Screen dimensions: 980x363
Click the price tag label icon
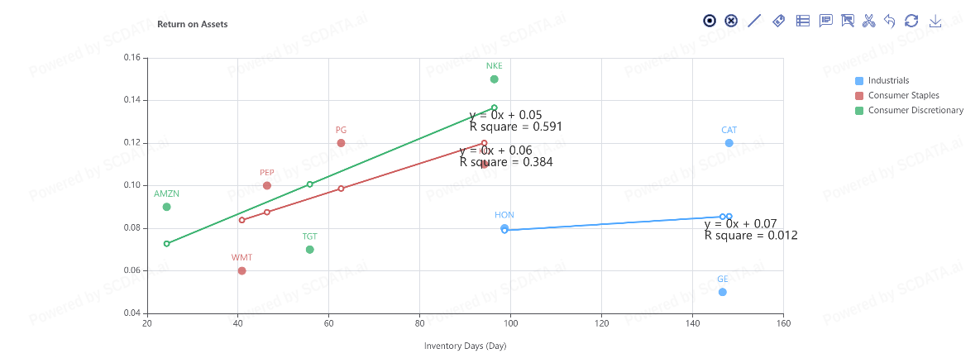(x=778, y=21)
